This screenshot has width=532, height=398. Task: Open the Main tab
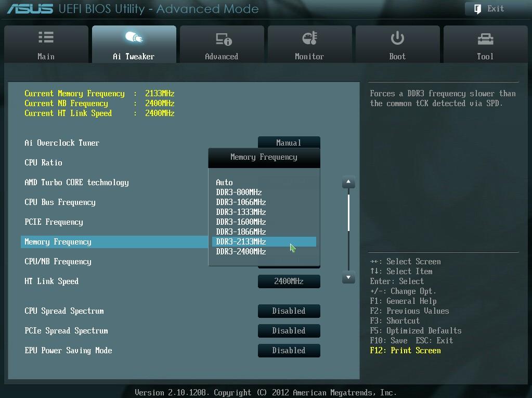point(46,44)
